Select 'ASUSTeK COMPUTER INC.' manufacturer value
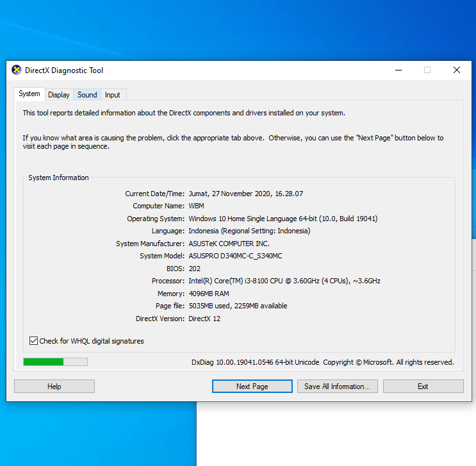The image size is (476, 466). click(x=229, y=244)
